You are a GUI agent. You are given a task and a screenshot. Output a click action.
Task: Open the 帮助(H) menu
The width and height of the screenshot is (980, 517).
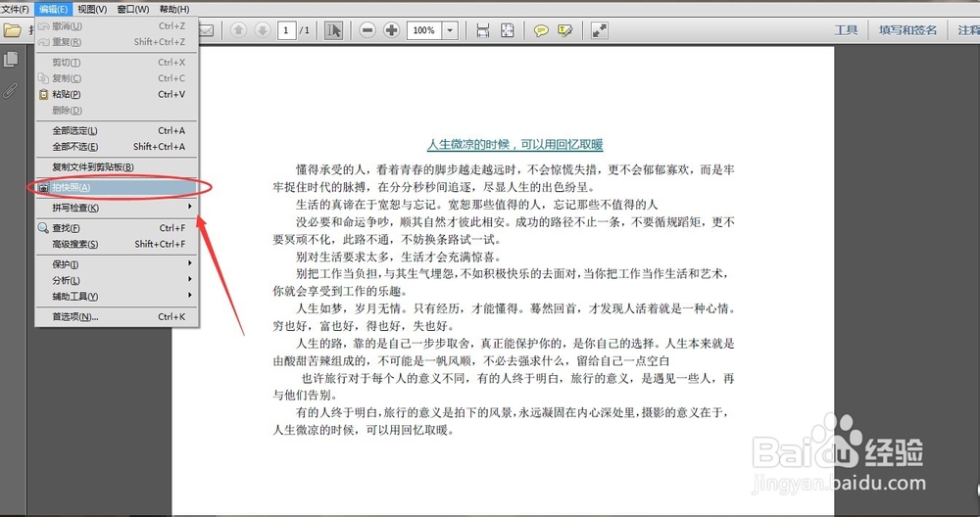point(174,10)
